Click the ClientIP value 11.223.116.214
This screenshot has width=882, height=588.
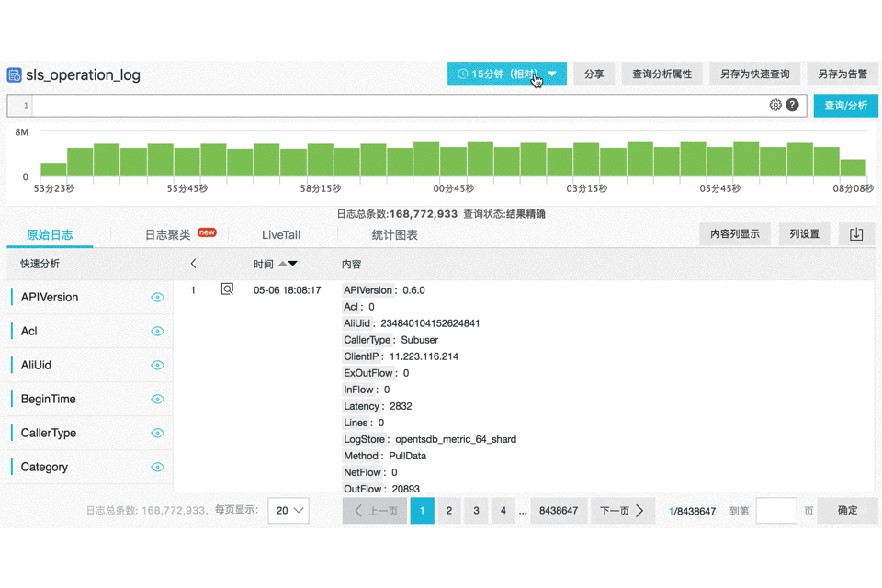click(x=424, y=356)
